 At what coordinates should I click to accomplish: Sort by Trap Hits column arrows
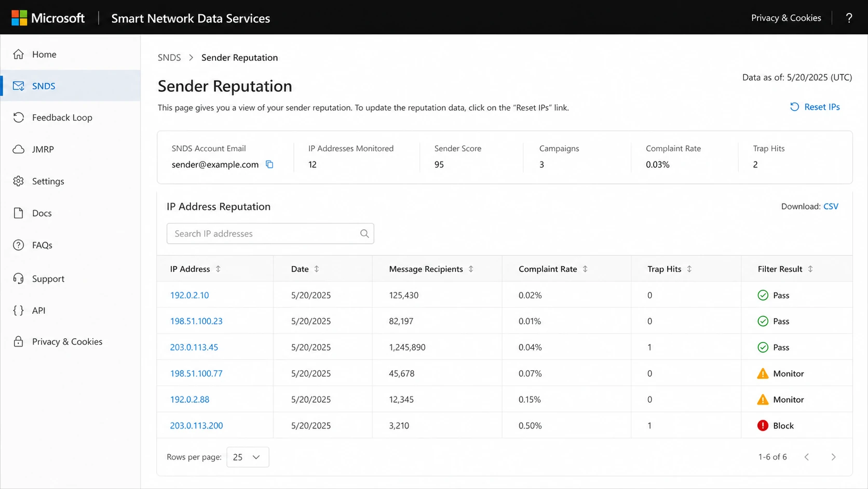coord(689,269)
